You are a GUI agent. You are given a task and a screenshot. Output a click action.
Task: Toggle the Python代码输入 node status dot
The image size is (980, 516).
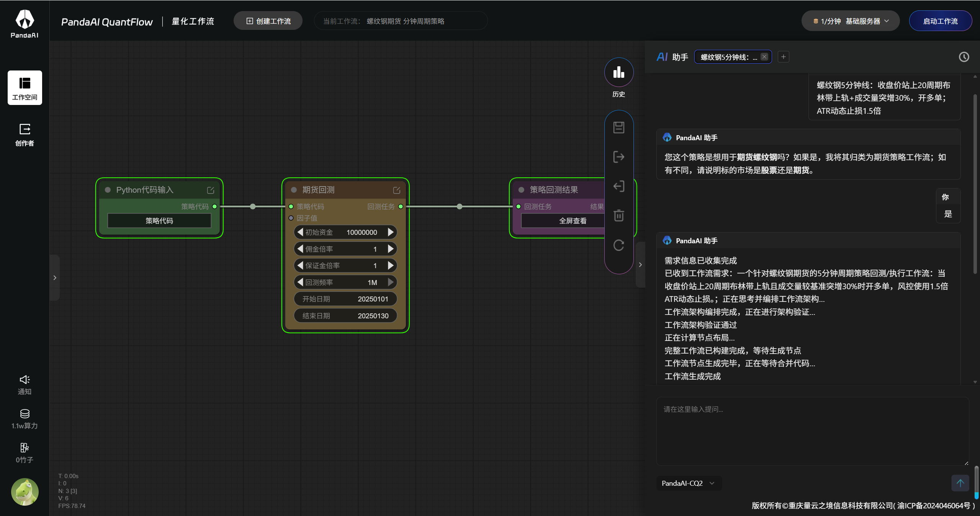tap(108, 190)
